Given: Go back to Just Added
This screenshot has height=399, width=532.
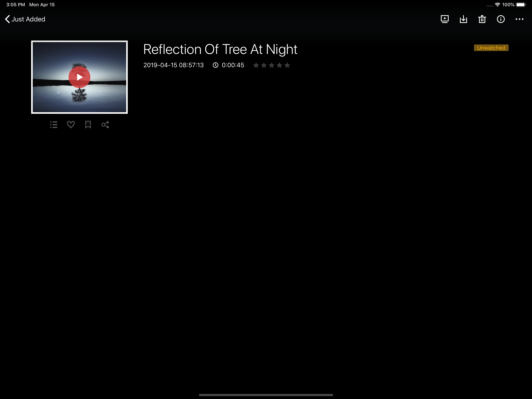Looking at the screenshot, I should [28, 19].
